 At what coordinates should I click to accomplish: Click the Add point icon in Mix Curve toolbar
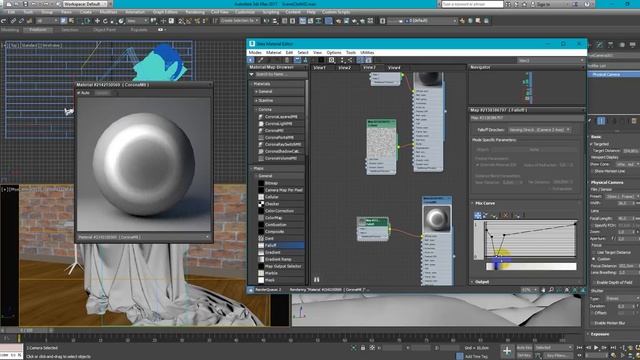pos(494,215)
